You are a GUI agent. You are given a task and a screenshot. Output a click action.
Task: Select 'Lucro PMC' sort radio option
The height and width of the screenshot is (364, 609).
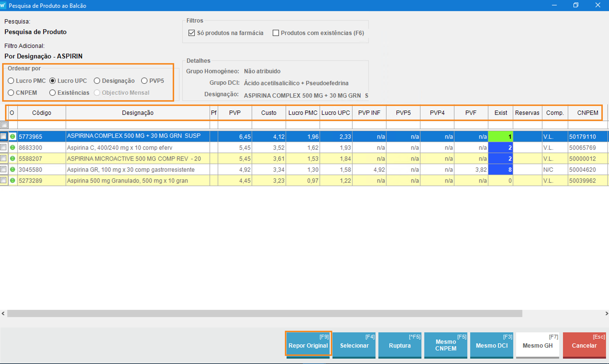point(11,81)
